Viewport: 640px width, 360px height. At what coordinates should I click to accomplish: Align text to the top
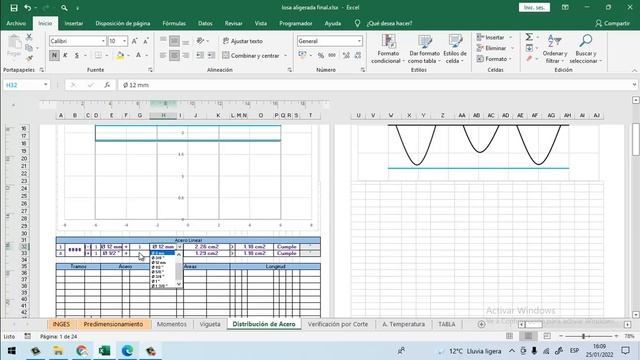pyautogui.click(x=163, y=41)
